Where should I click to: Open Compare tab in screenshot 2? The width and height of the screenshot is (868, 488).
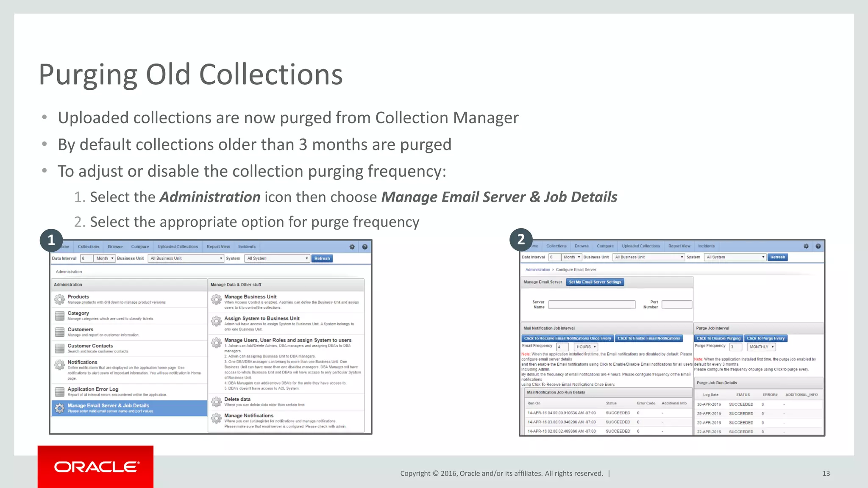click(605, 246)
